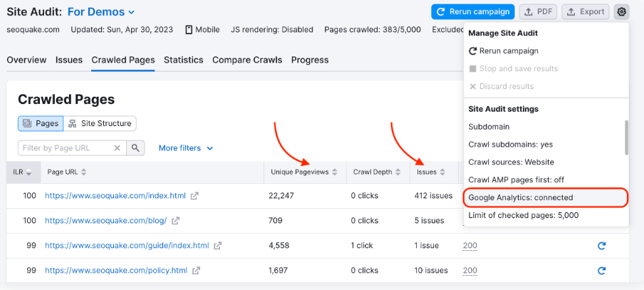Click the Rerun campaign blue button
The height and width of the screenshot is (290, 644).
tap(473, 12)
